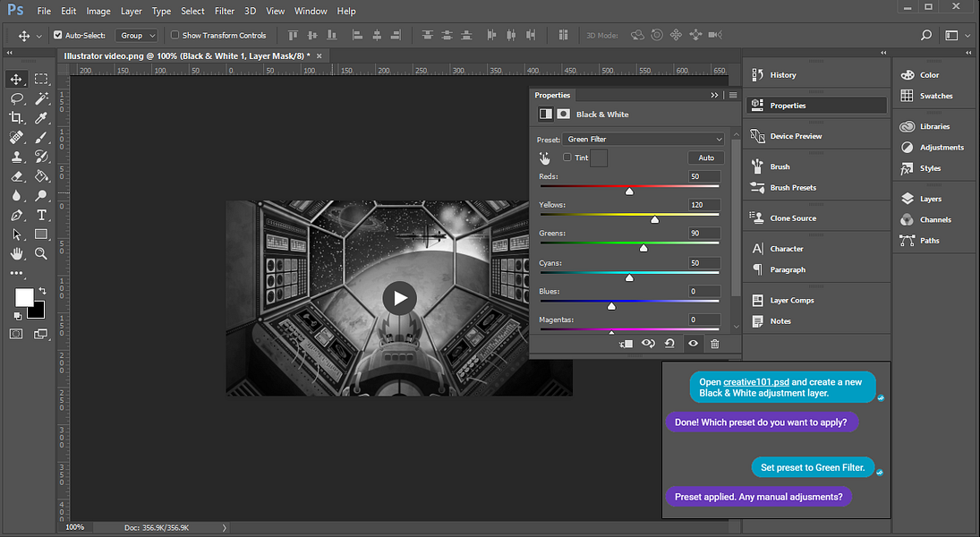The width and height of the screenshot is (980, 537).
Task: Open the Layer menu
Action: point(132,12)
